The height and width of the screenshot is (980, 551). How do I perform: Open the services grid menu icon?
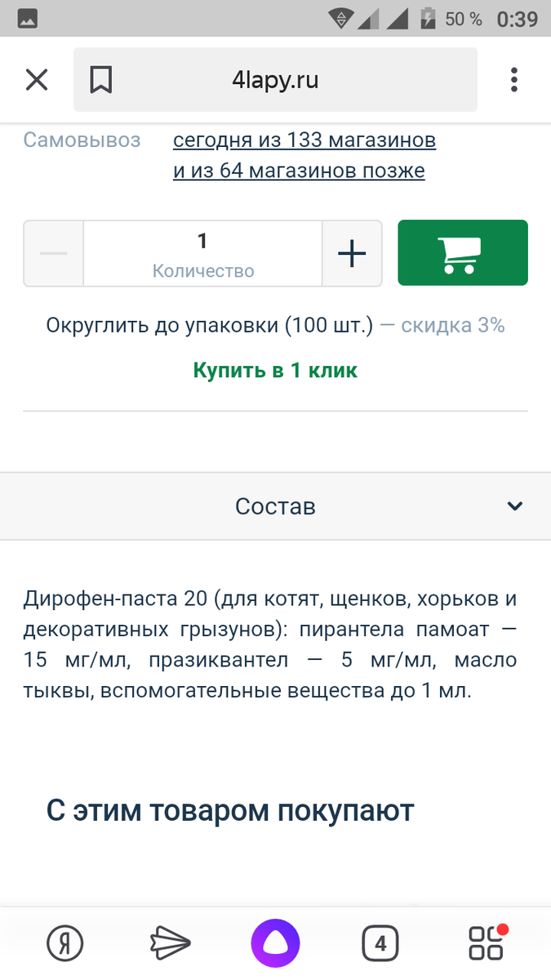487,945
